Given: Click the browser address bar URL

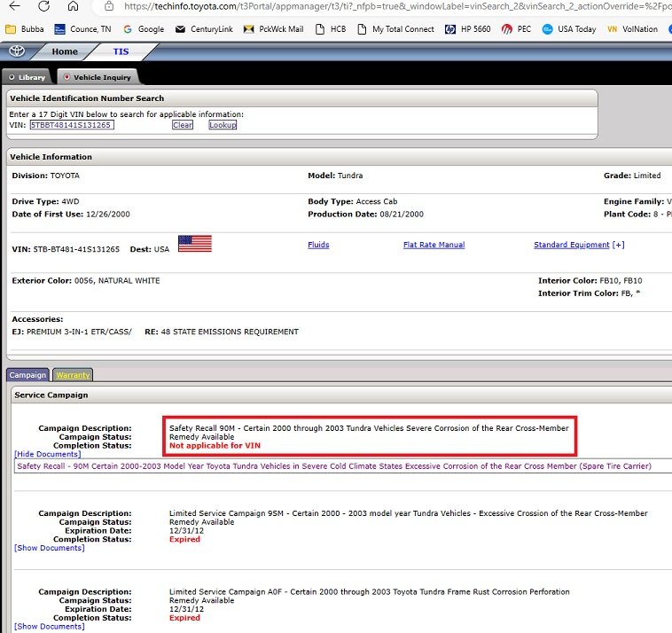Looking at the screenshot, I should coord(398,6).
